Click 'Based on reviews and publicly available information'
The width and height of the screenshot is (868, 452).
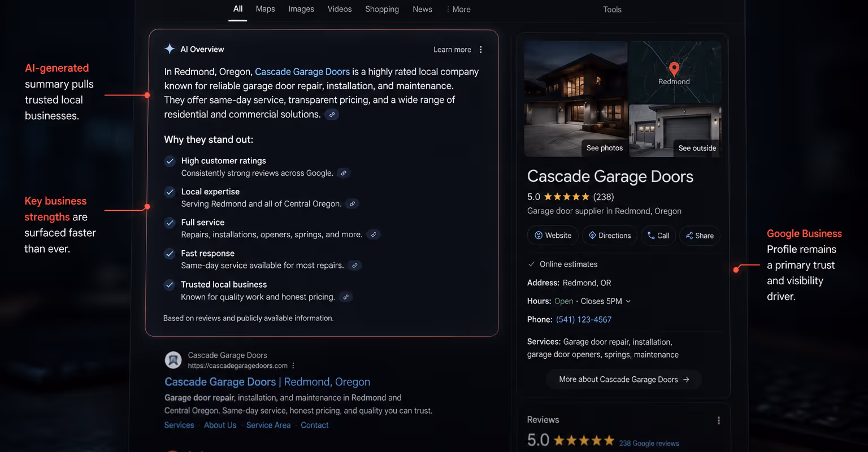(x=249, y=319)
